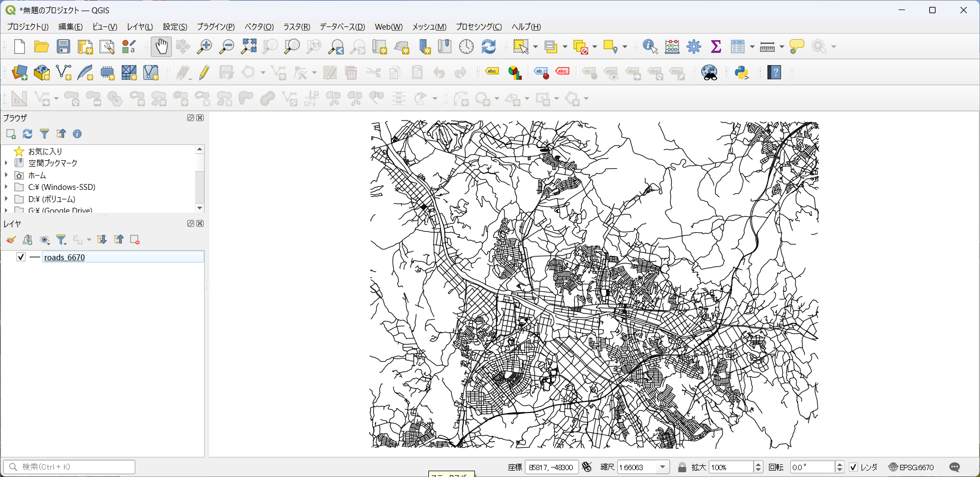Image resolution: width=980 pixels, height=477 pixels.
Task: Expand the C:¥ (Windows-SSD) tree node
Action: (6, 187)
